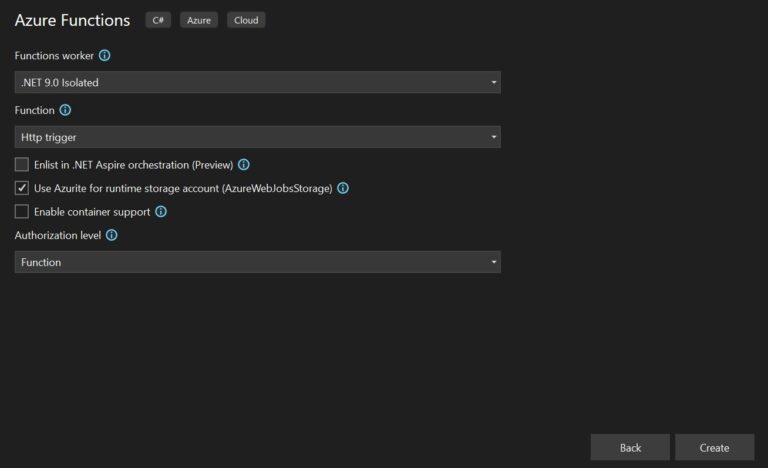Viewport: 768px width, 468px height.
Task: Expand the Http trigger function dropdown
Action: (258, 137)
